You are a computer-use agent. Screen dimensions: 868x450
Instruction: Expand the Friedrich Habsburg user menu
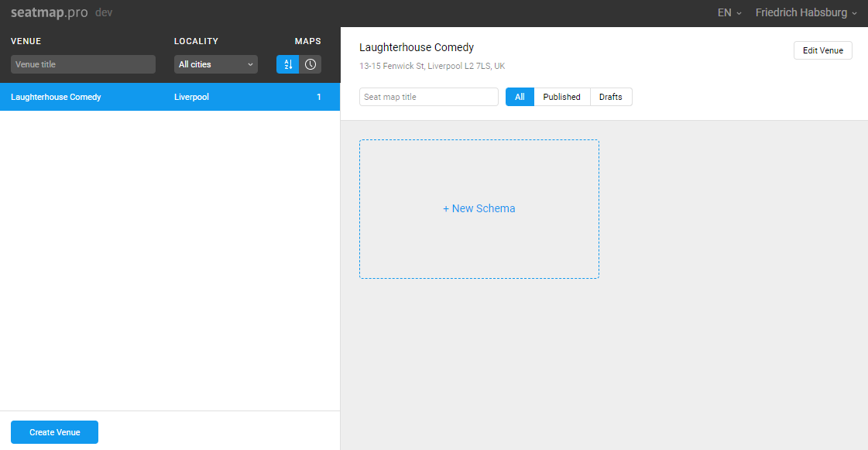click(x=806, y=13)
